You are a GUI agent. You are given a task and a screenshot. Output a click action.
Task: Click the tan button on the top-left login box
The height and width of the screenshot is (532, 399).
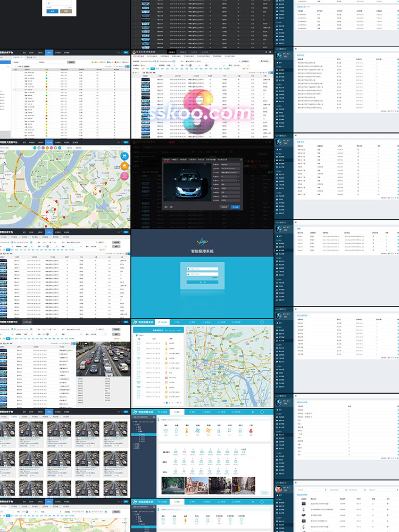click(x=66, y=11)
